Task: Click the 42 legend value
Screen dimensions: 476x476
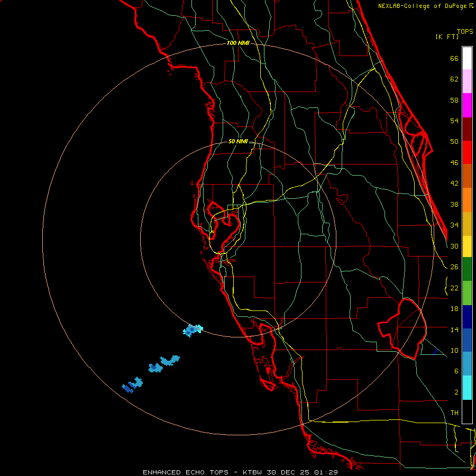Action: (x=454, y=184)
